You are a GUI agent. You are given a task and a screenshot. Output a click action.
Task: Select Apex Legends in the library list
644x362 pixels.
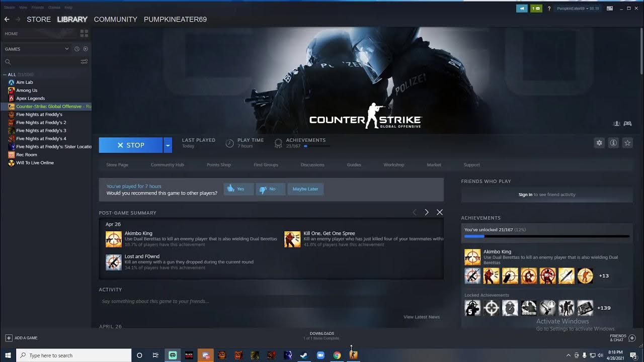(x=31, y=99)
